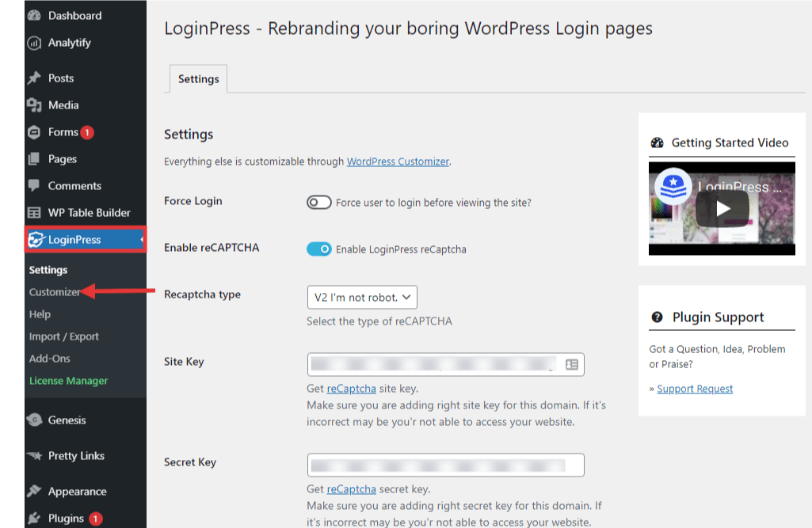Click the 'Enable reCAPTCHA' setting label
Screen dimensions: 812x528
pyautogui.click(x=212, y=248)
